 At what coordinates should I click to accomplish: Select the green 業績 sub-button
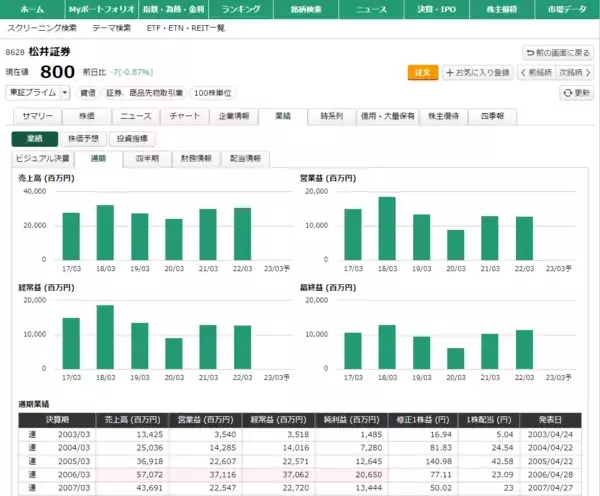[x=35, y=139]
